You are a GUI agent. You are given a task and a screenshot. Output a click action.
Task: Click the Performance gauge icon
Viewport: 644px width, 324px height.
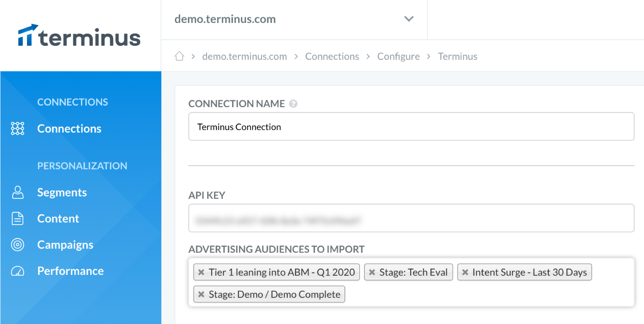coord(17,271)
